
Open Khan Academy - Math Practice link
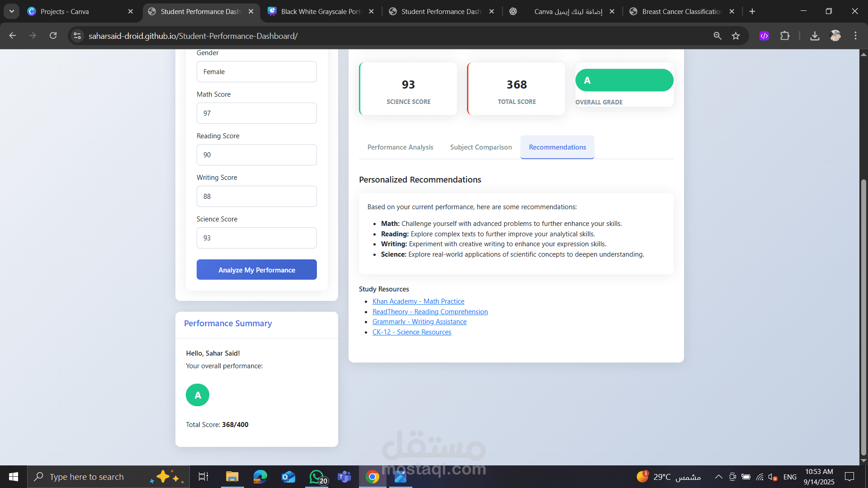coord(418,301)
